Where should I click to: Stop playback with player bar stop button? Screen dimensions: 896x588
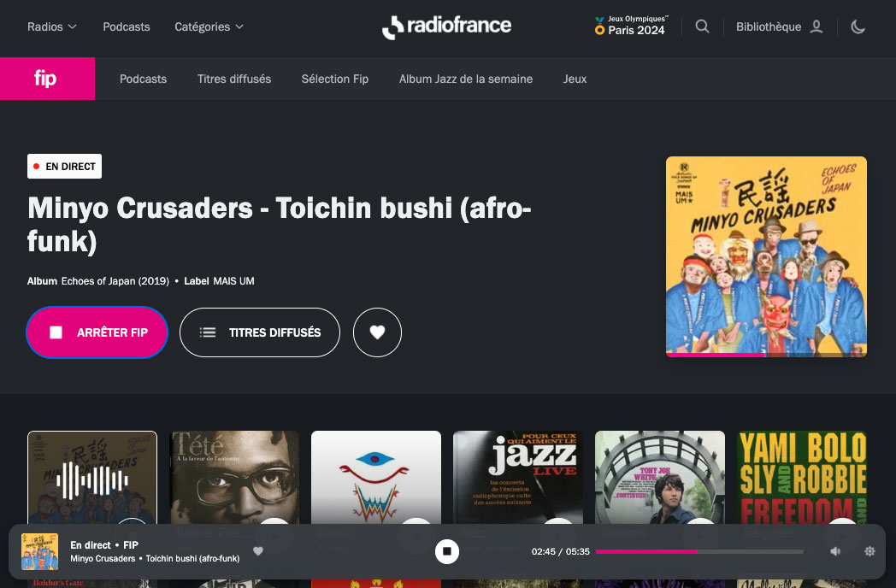tap(447, 551)
